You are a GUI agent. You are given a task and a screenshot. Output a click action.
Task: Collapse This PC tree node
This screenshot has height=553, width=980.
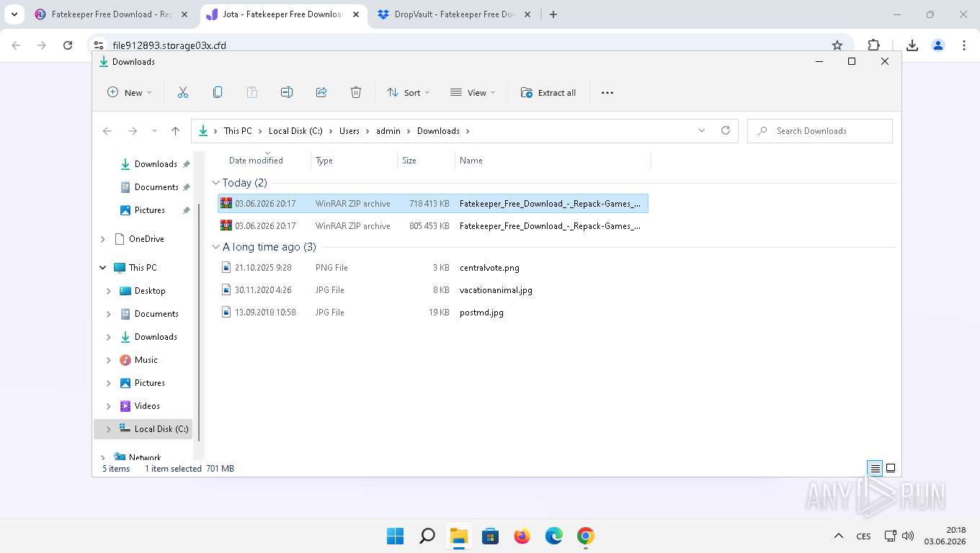click(x=102, y=268)
